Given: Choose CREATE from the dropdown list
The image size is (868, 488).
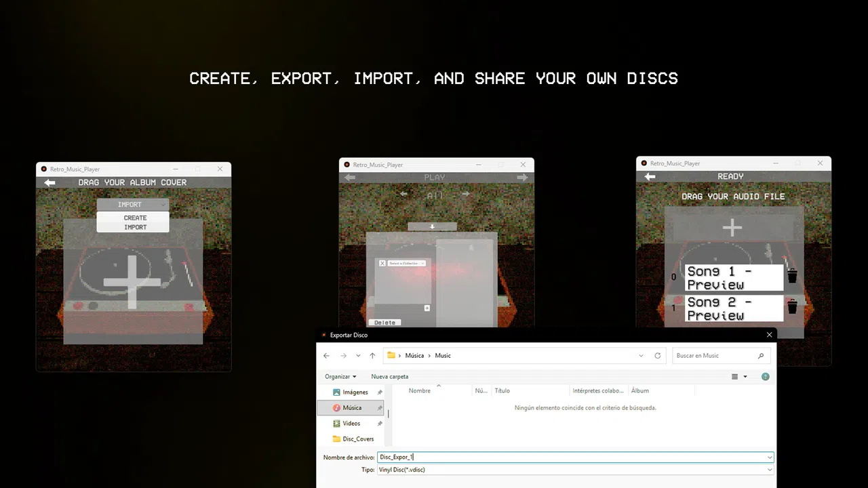Looking at the screenshot, I should [x=135, y=218].
